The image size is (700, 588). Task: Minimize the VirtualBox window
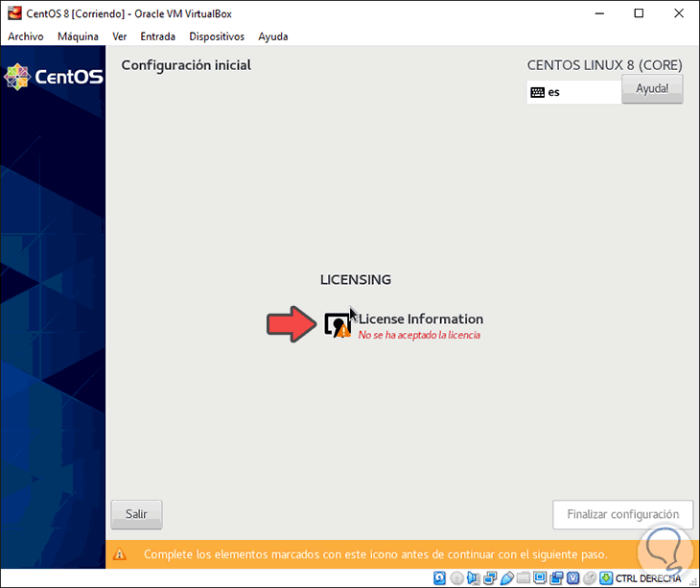[599, 13]
